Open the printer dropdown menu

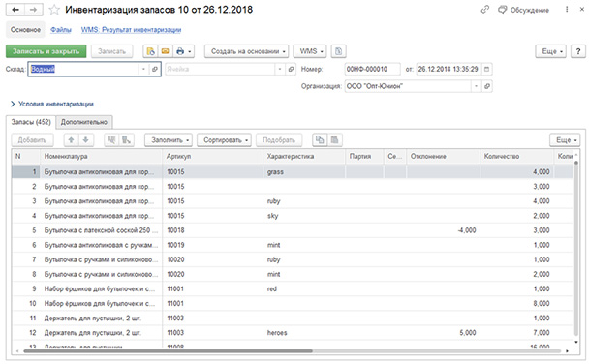tap(183, 51)
